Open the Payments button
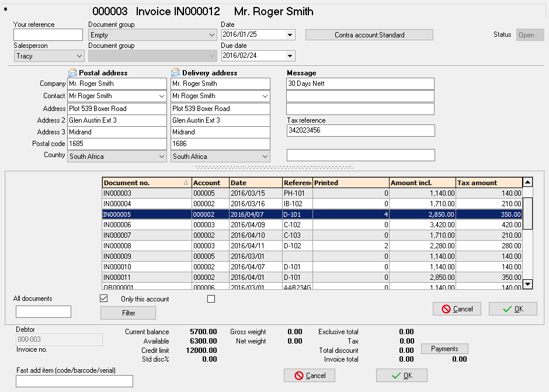This screenshot has height=392, width=549. (444, 349)
